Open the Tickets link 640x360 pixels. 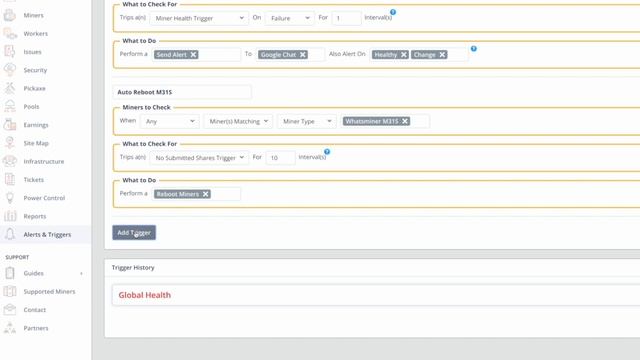coord(33,180)
